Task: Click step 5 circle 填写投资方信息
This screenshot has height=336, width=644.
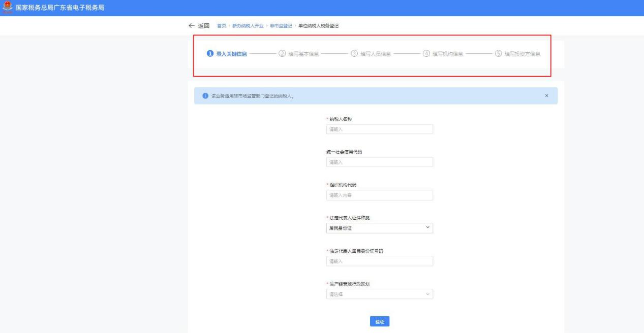Action: (x=498, y=54)
